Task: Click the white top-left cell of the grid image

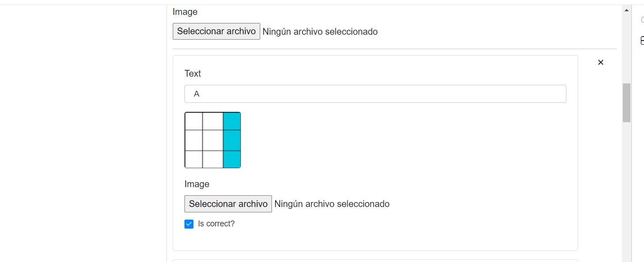Action: click(193, 121)
